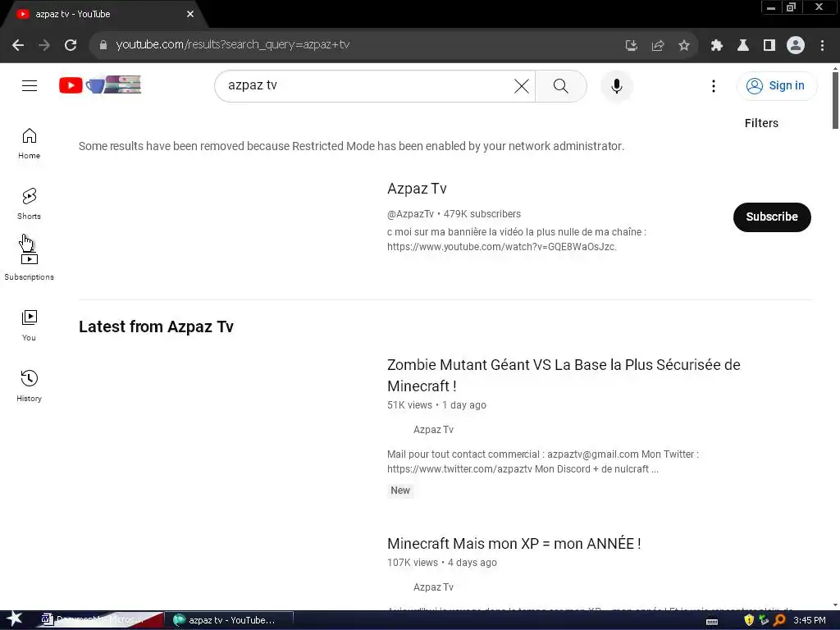The image size is (840, 630).
Task: Open History from the sidebar
Action: tap(29, 386)
